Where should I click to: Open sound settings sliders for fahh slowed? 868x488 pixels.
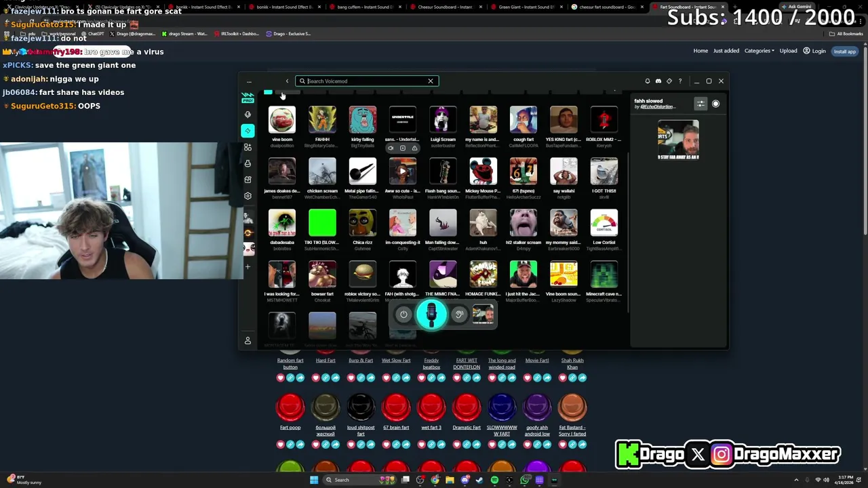click(701, 104)
